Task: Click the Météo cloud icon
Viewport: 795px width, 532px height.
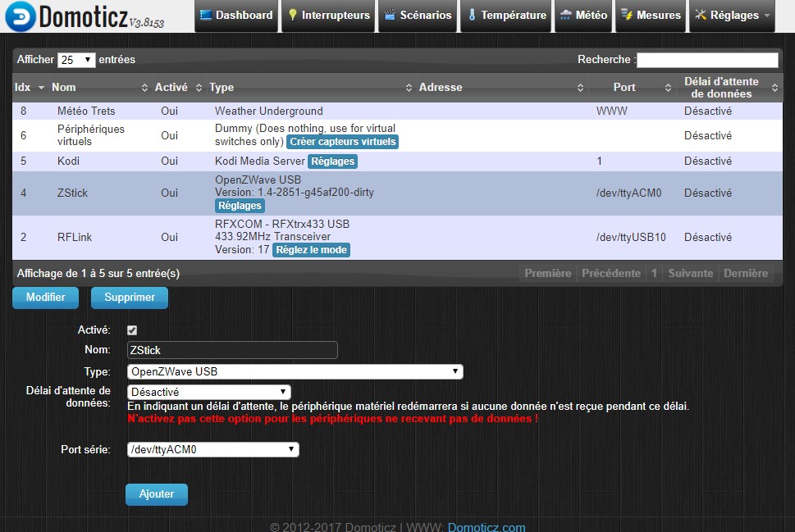Action: point(566,16)
